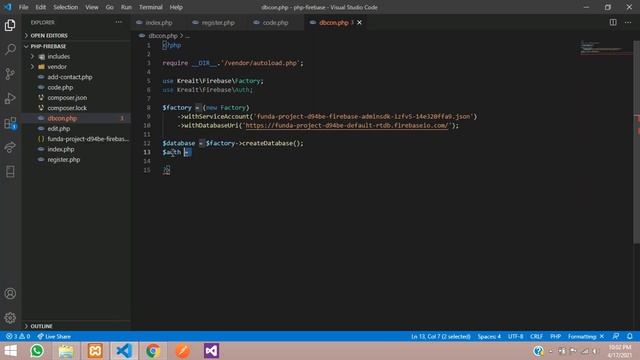
Task: Open the Terminal menu
Action: (151, 7)
